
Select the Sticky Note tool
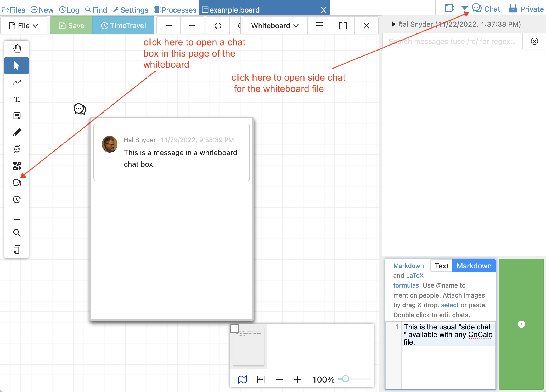point(17,116)
